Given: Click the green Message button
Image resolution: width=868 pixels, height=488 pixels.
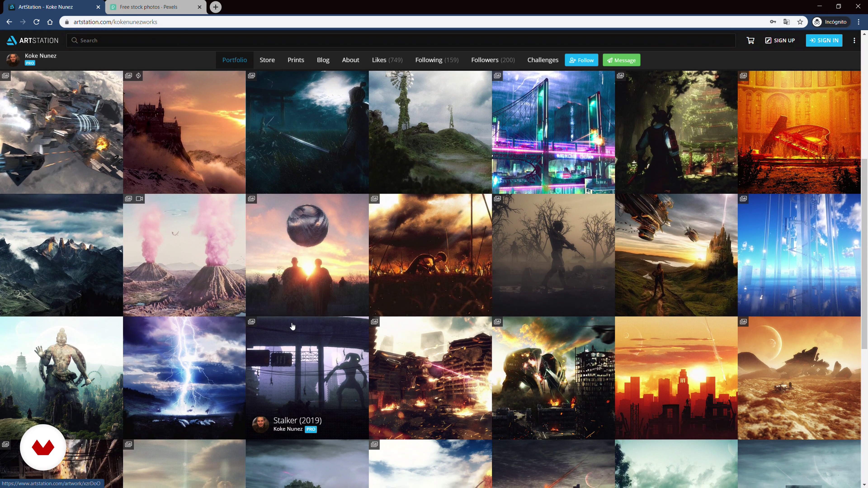Looking at the screenshot, I should pyautogui.click(x=621, y=60).
